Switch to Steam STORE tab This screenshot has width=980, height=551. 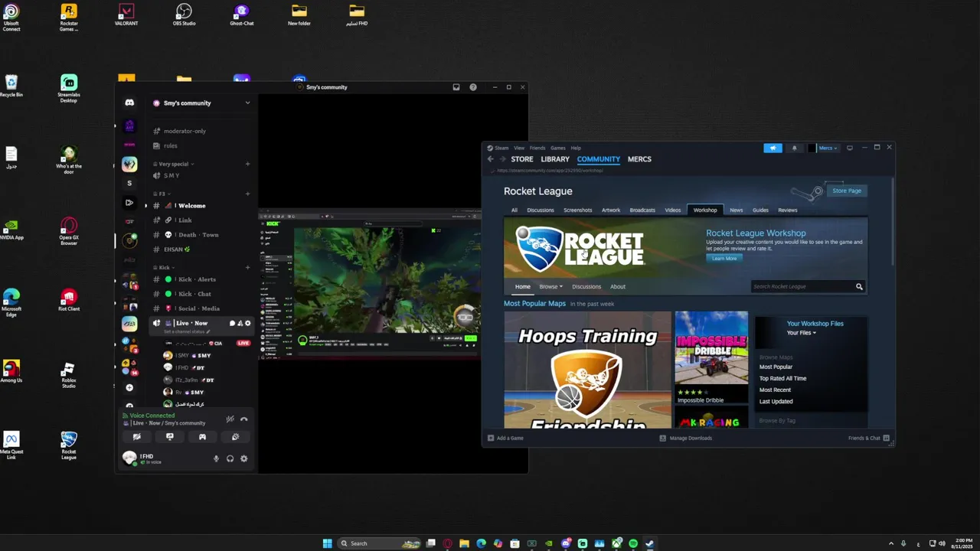point(522,159)
